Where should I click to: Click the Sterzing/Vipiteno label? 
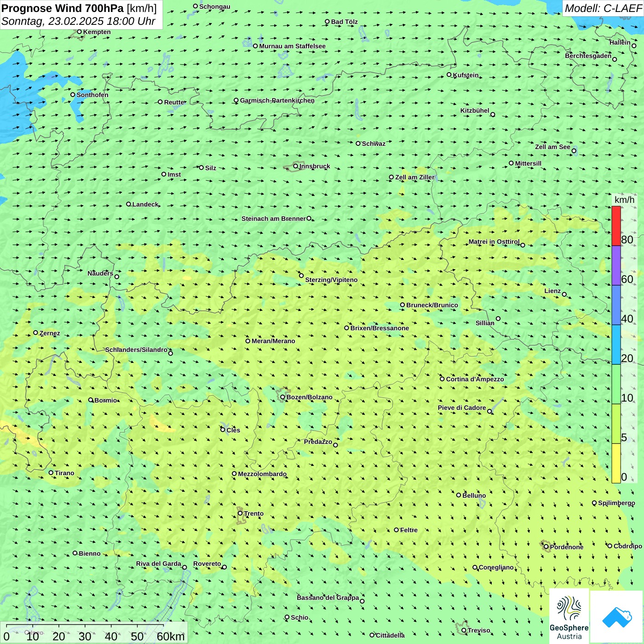point(331,280)
